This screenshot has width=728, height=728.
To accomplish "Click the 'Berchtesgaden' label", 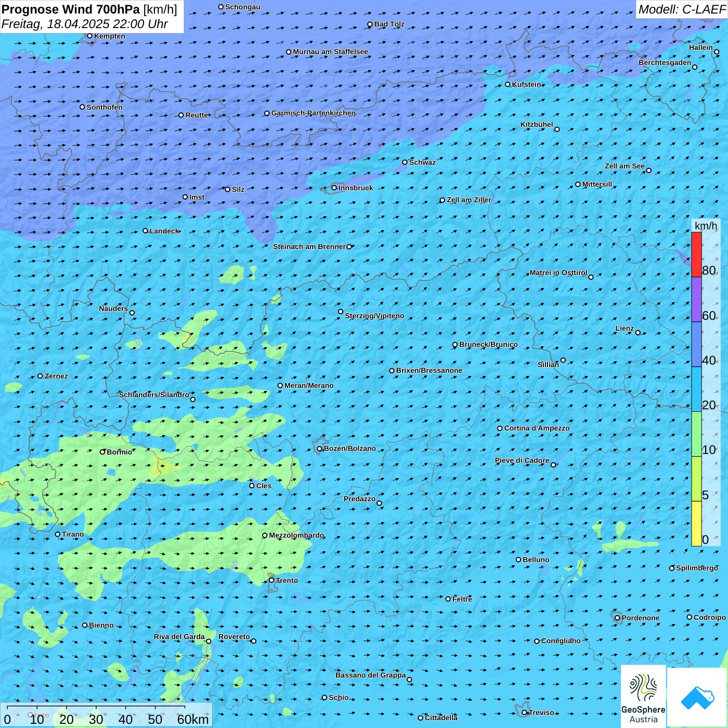I will [665, 62].
